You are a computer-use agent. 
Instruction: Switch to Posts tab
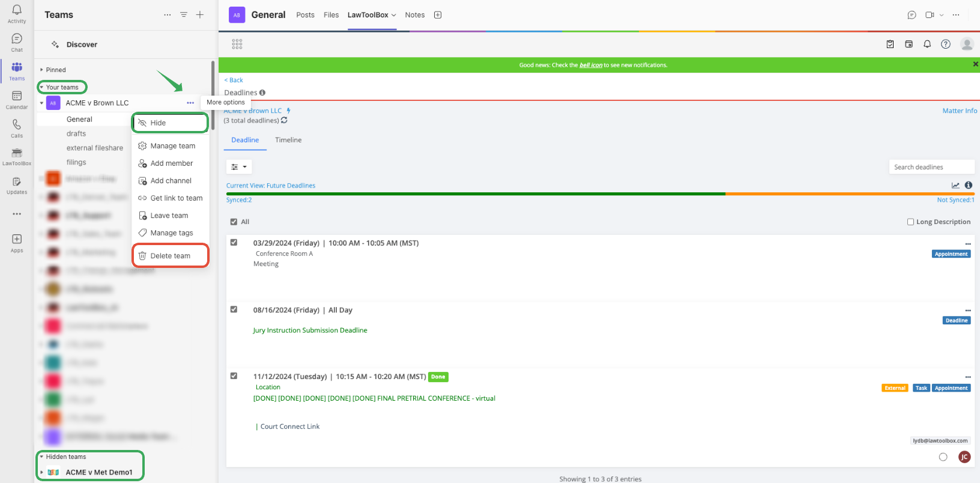click(x=305, y=15)
